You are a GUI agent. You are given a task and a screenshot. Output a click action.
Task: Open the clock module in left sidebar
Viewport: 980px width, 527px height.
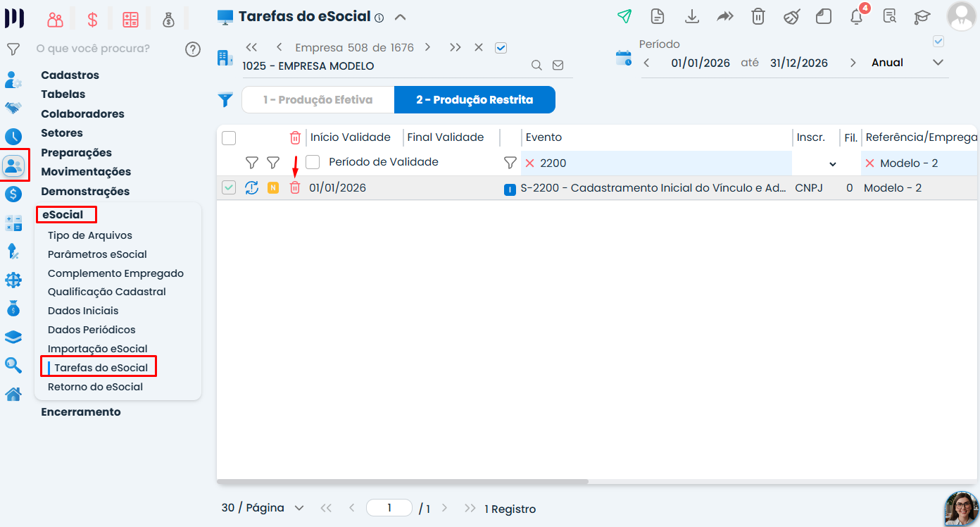coord(13,137)
